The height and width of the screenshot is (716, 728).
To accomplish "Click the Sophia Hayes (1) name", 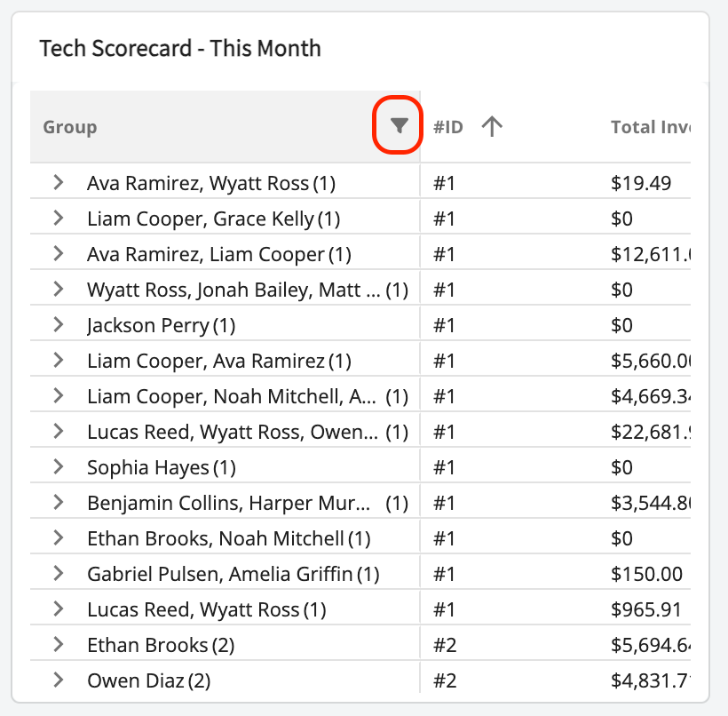I will pyautogui.click(x=162, y=467).
